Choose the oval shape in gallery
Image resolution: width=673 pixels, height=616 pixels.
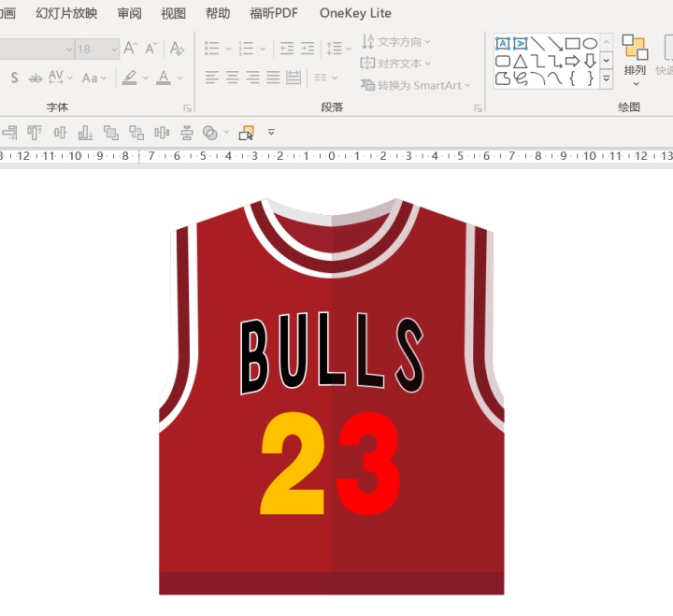590,43
